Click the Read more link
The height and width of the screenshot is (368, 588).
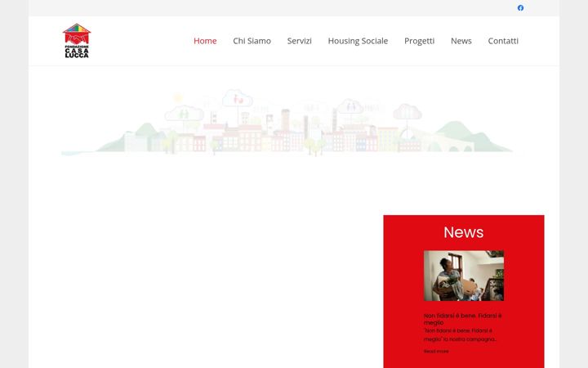[x=436, y=352]
